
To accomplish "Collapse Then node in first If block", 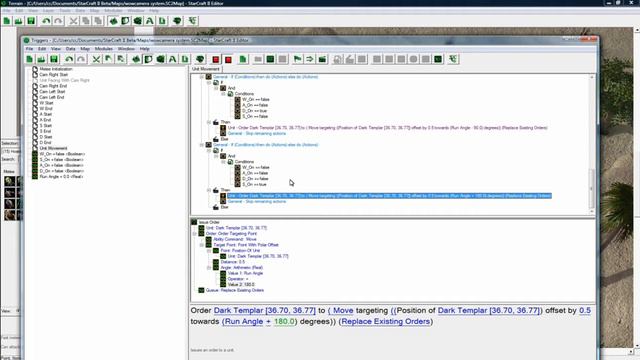I will [209, 122].
